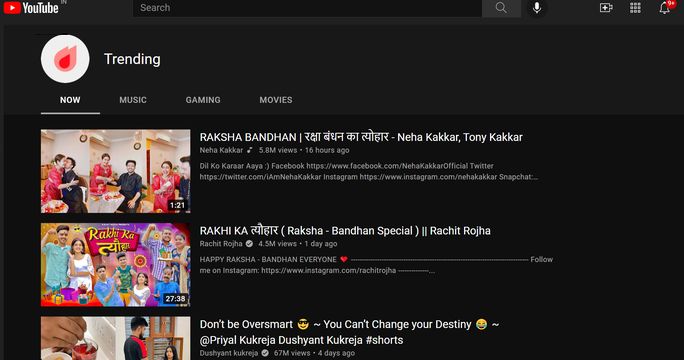
Task: Click the '67M views' text
Action: click(292, 353)
